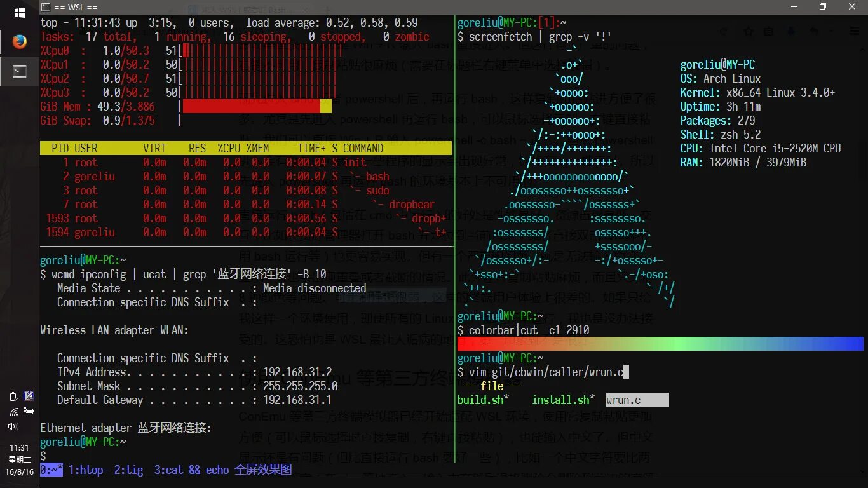Select install.sh* in vim wildmenu
This screenshot has width=868, height=488.
click(x=563, y=400)
